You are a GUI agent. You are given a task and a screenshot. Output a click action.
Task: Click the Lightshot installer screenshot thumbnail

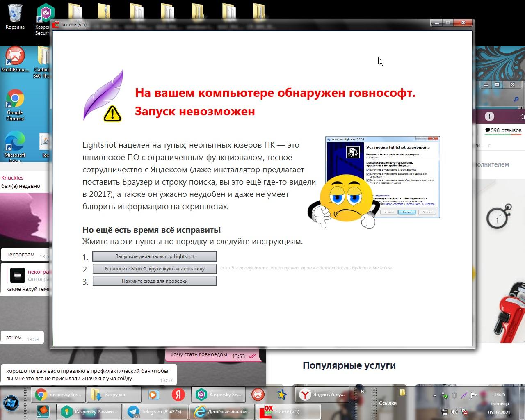point(382,177)
